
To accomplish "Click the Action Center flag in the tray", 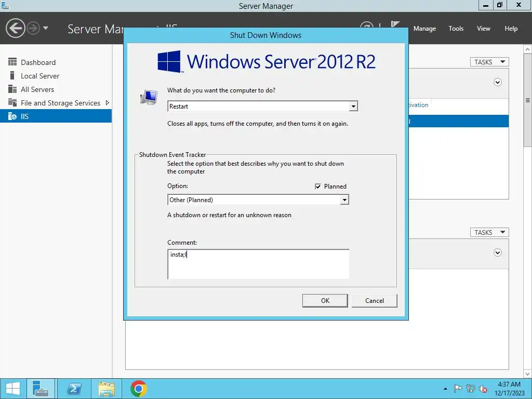I will pyautogui.click(x=458, y=389).
